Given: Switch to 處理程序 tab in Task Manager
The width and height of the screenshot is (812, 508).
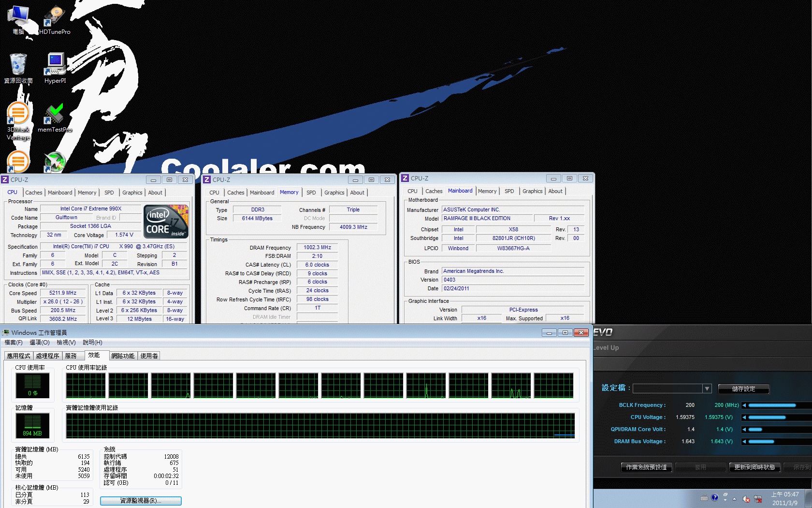Looking at the screenshot, I should click(x=48, y=356).
